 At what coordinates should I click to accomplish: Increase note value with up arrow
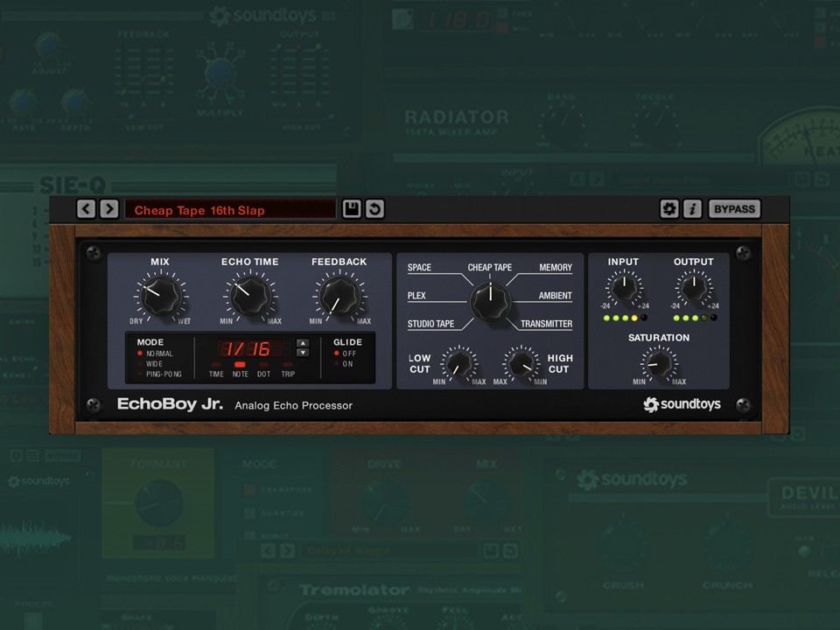point(303,343)
